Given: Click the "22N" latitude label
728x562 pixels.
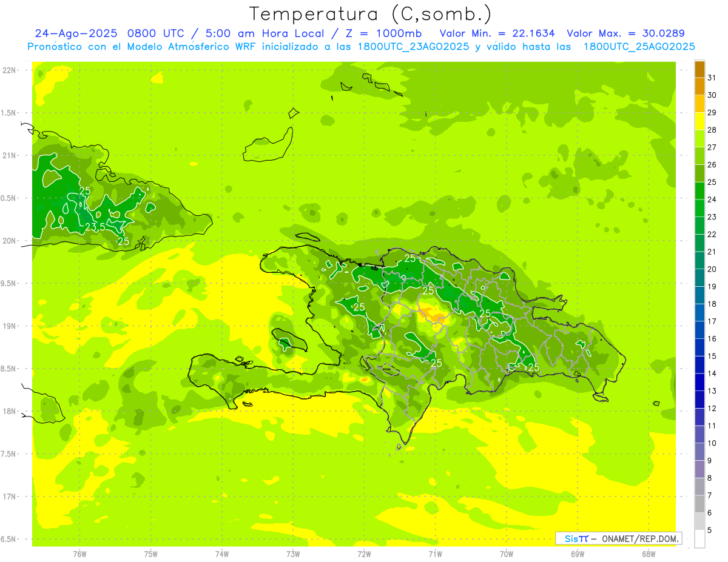Looking at the screenshot, I should (x=10, y=70).
